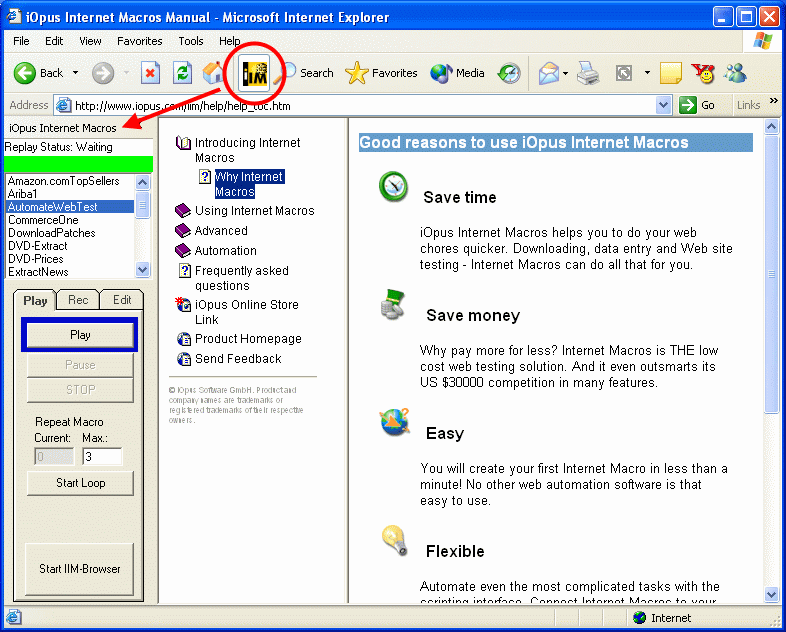Open the File menu
The image size is (786, 632).
21,41
